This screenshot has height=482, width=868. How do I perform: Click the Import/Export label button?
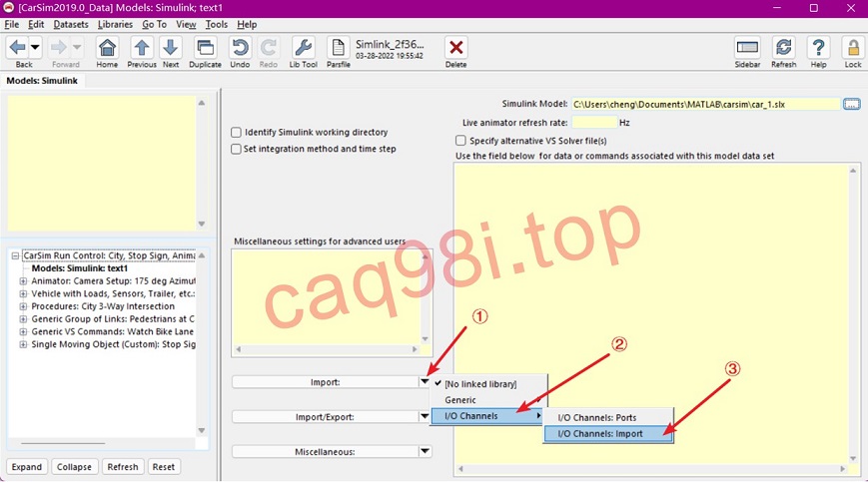(325, 417)
